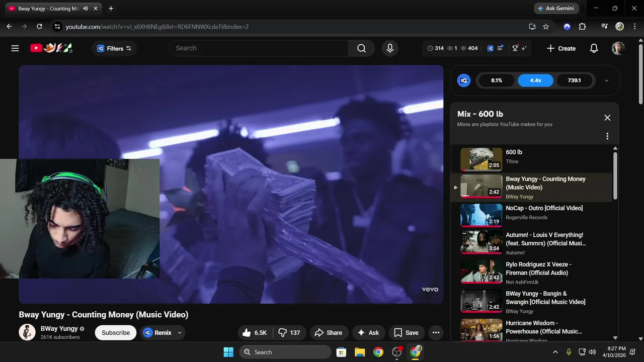The height and width of the screenshot is (362, 644).
Task: Click the Windows taskbar Search box
Action: tap(285, 352)
